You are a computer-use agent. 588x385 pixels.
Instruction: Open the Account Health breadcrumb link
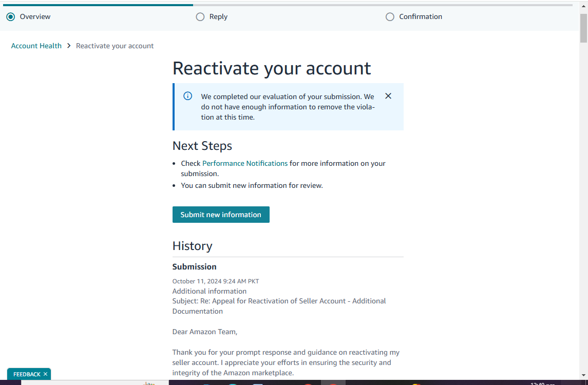(36, 46)
